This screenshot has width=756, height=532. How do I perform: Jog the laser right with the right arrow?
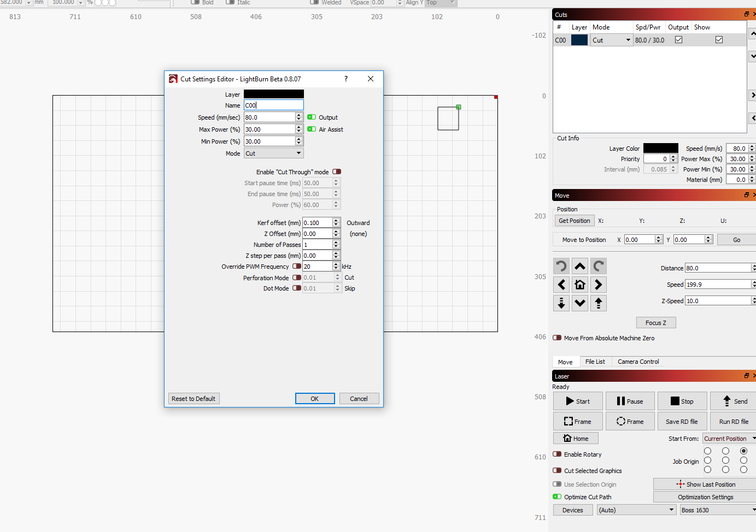[x=599, y=285]
